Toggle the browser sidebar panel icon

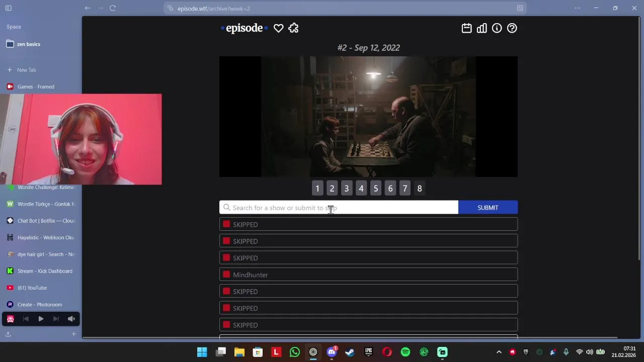pyautogui.click(x=9, y=8)
